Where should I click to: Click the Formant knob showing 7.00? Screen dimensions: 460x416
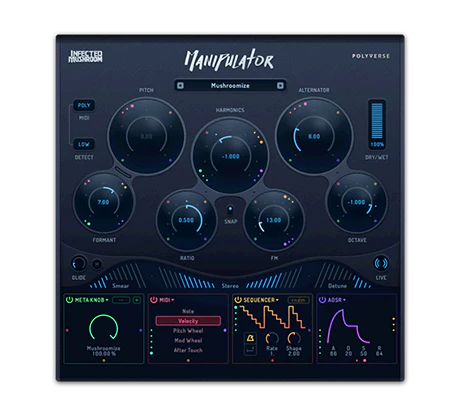tap(103, 202)
